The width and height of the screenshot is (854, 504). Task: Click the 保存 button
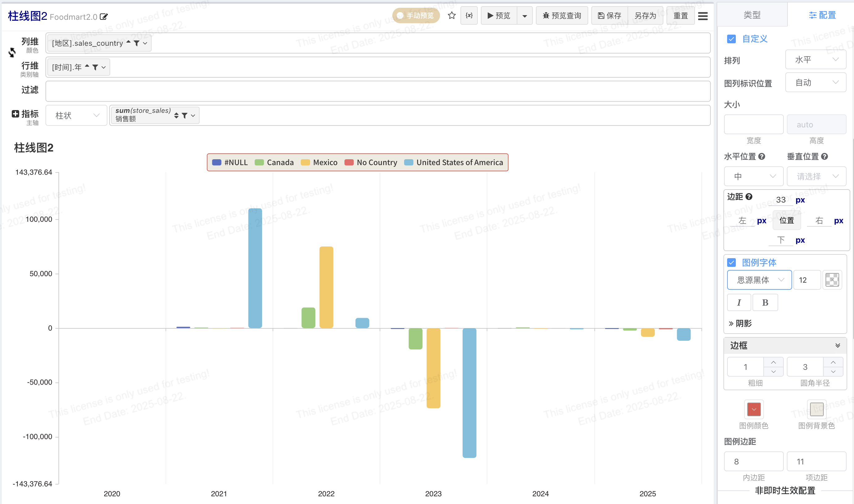[609, 16]
